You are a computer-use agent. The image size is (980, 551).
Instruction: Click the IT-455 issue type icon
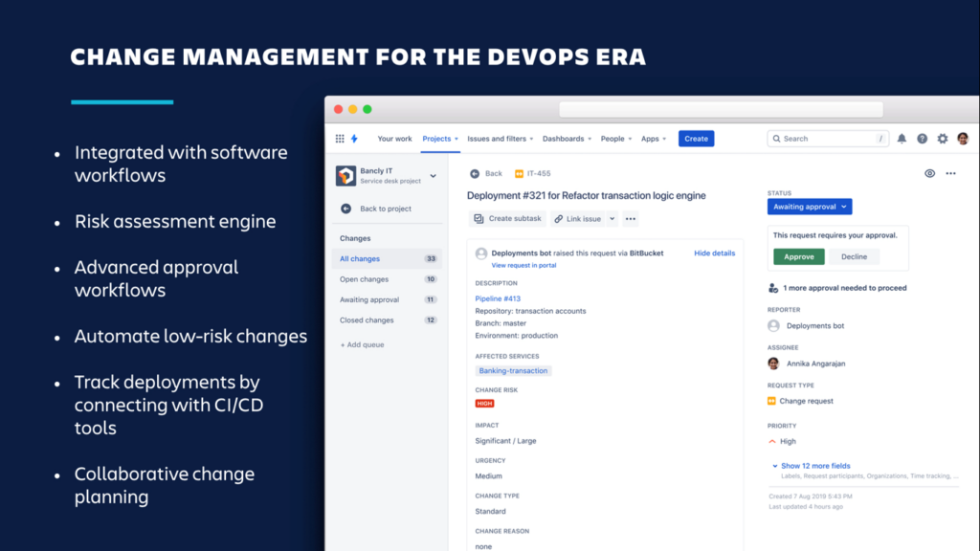pyautogui.click(x=519, y=174)
